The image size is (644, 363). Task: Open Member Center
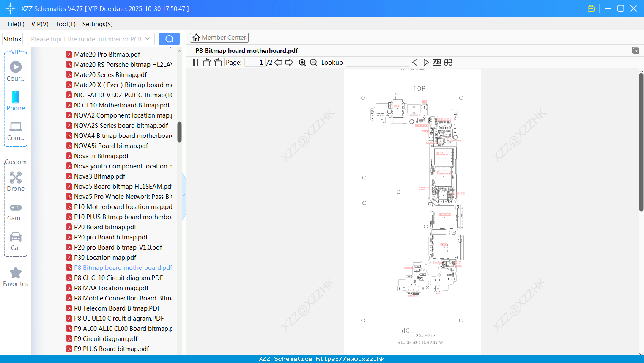(x=219, y=38)
